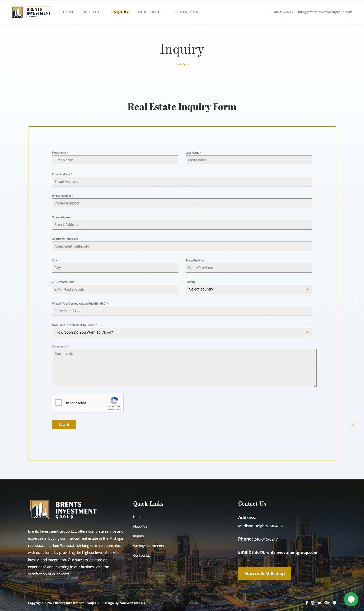Image resolution: width=364 pixels, height=611 pixels.
Task: Select Contact Us in the top navigation
Action: click(186, 12)
